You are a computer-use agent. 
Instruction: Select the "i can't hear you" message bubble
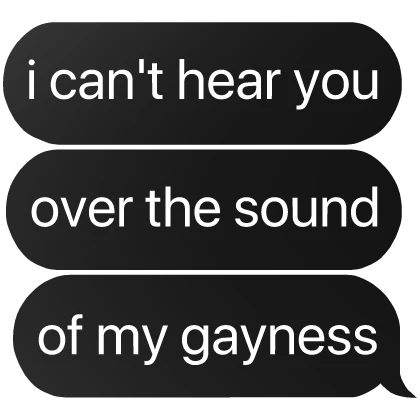click(202, 83)
